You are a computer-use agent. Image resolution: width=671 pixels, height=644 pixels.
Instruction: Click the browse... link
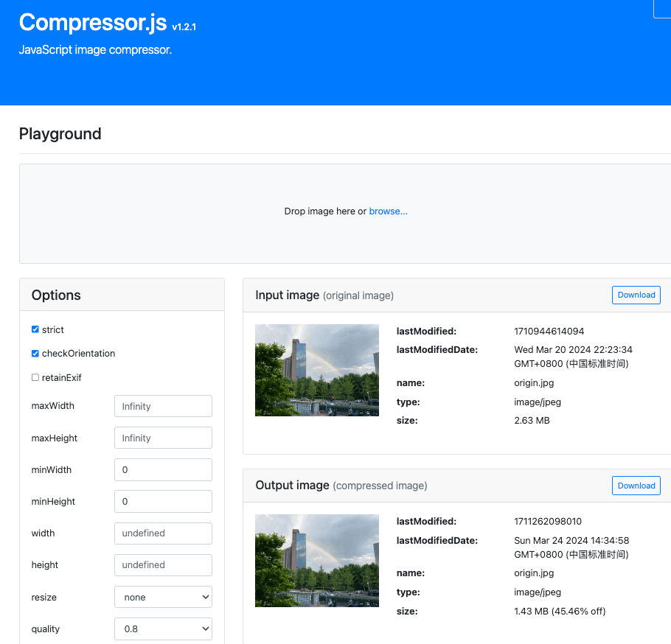tap(388, 211)
